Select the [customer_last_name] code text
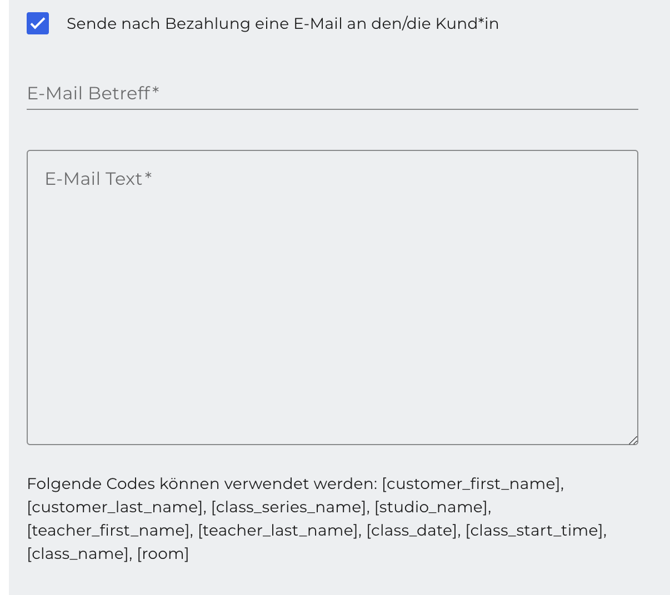This screenshot has width=670, height=595. (x=115, y=507)
